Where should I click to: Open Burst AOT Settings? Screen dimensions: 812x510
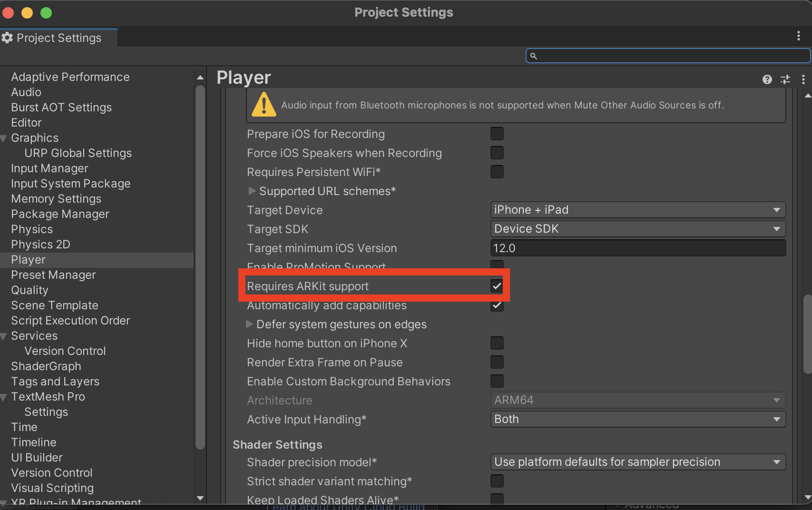[x=61, y=107]
